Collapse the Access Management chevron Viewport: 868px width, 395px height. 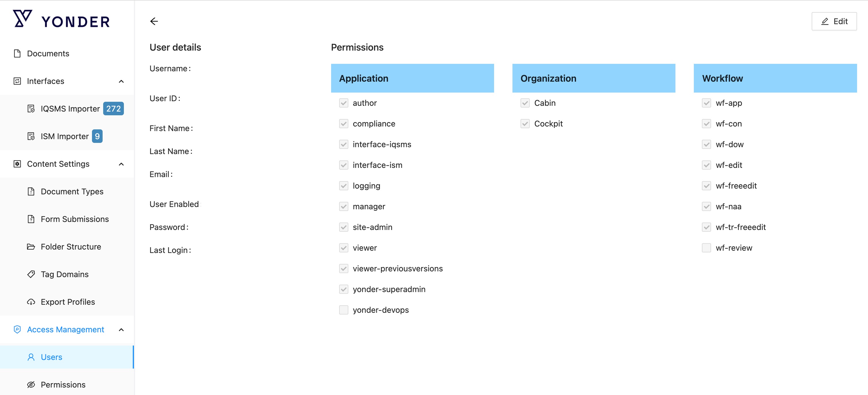(x=121, y=330)
